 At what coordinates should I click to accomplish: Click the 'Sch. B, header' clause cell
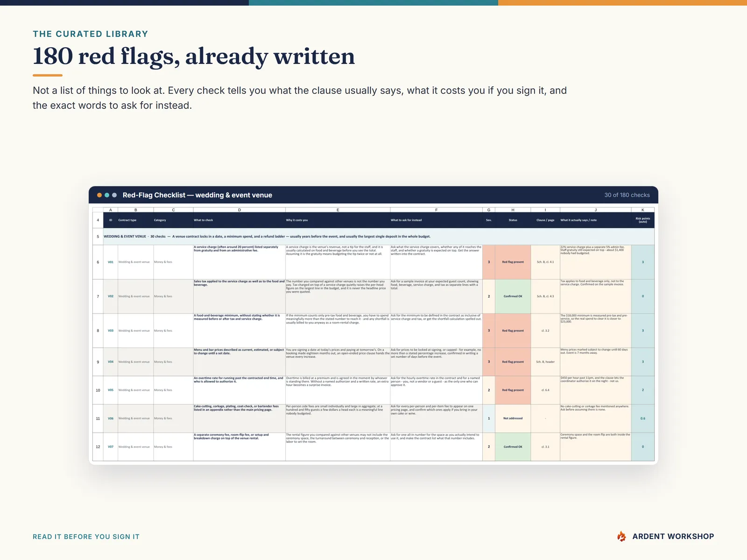click(x=545, y=362)
